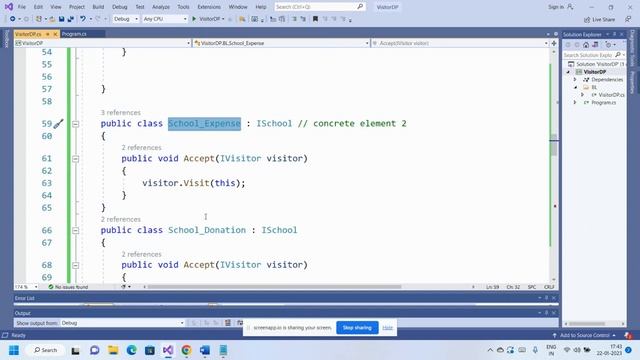Click the Save icon in the toolbar

pos(62,19)
